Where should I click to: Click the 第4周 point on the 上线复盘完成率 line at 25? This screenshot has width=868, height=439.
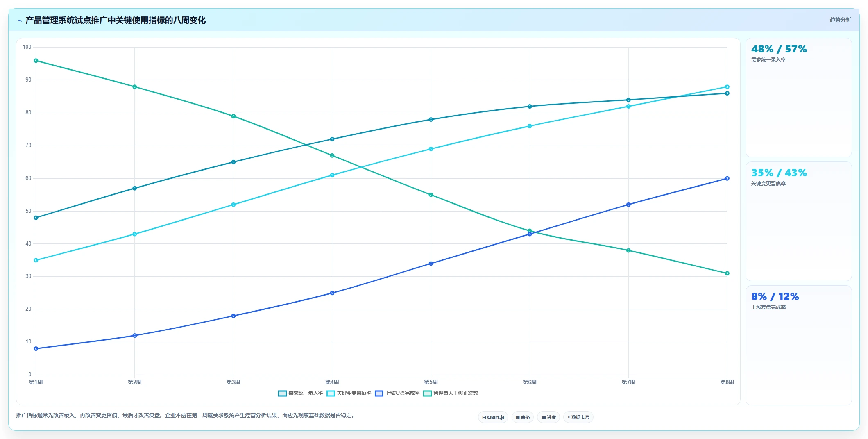332,293
